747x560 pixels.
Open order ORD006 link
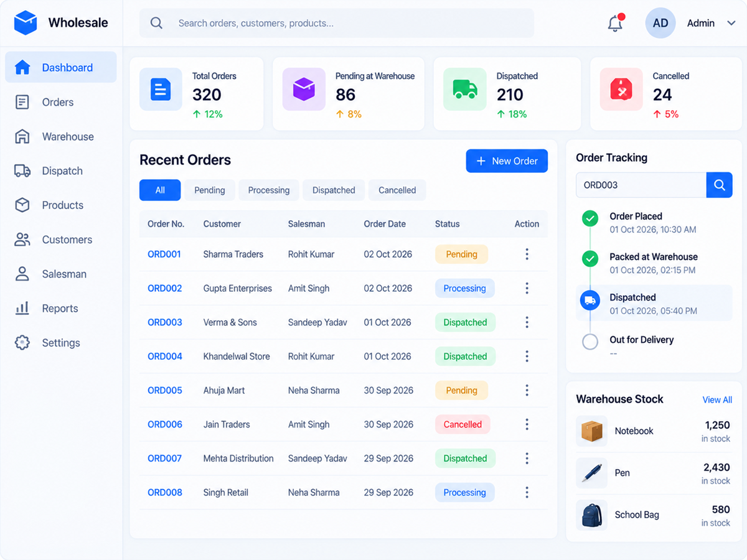click(165, 424)
